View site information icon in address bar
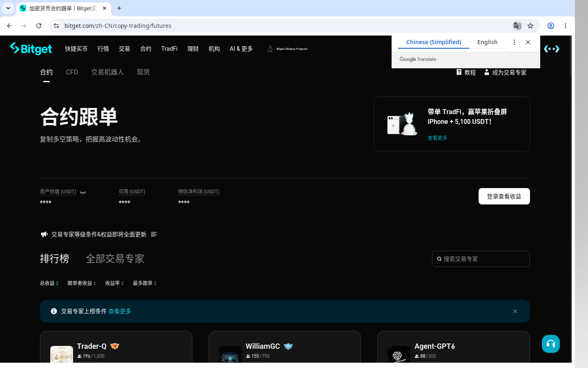Image resolution: width=588 pixels, height=368 pixels. point(56,26)
